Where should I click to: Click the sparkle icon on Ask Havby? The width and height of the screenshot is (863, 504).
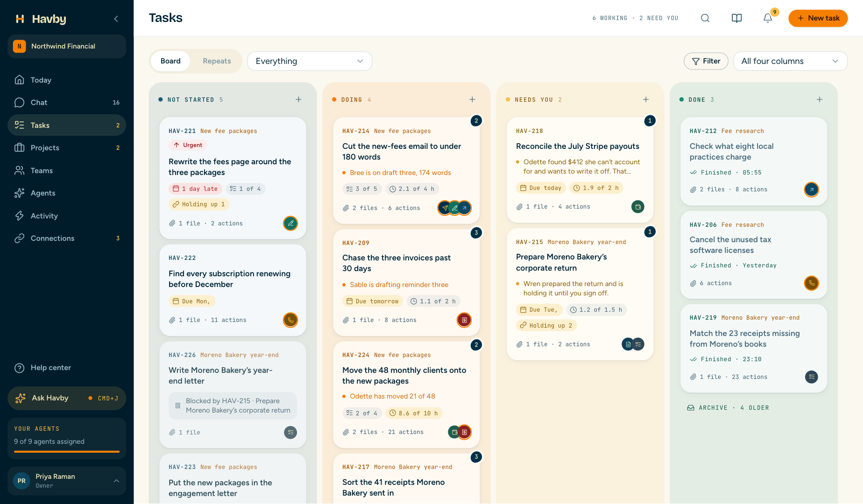point(20,398)
